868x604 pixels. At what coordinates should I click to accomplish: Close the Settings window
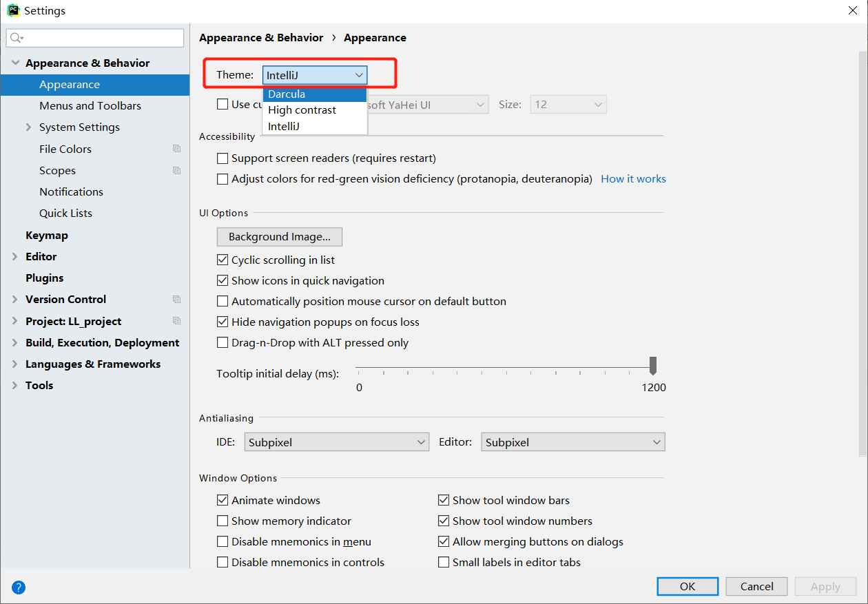coord(852,10)
